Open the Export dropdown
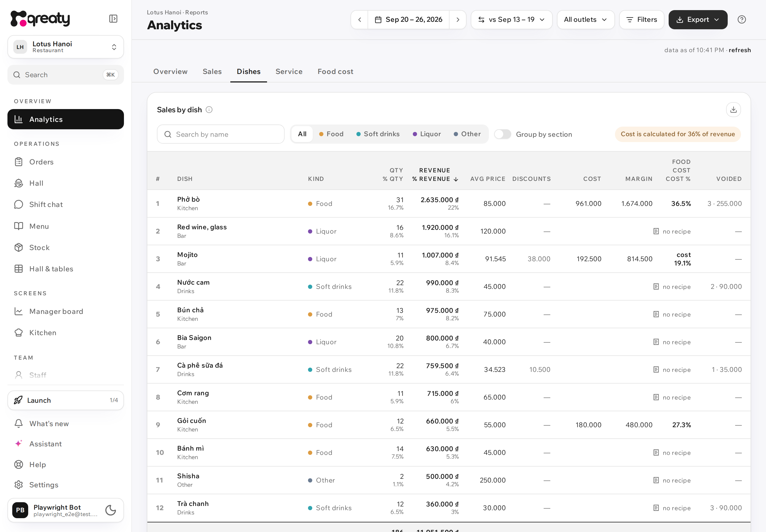This screenshot has height=532, width=766. coord(698,20)
